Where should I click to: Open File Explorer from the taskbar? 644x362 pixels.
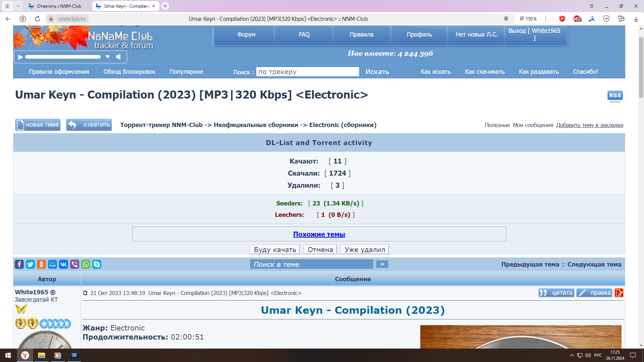pos(41,355)
